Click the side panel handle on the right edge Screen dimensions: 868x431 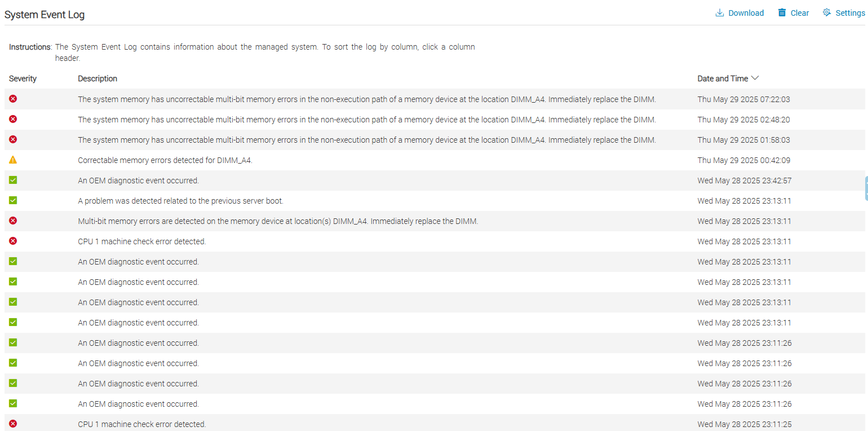[x=866, y=188]
